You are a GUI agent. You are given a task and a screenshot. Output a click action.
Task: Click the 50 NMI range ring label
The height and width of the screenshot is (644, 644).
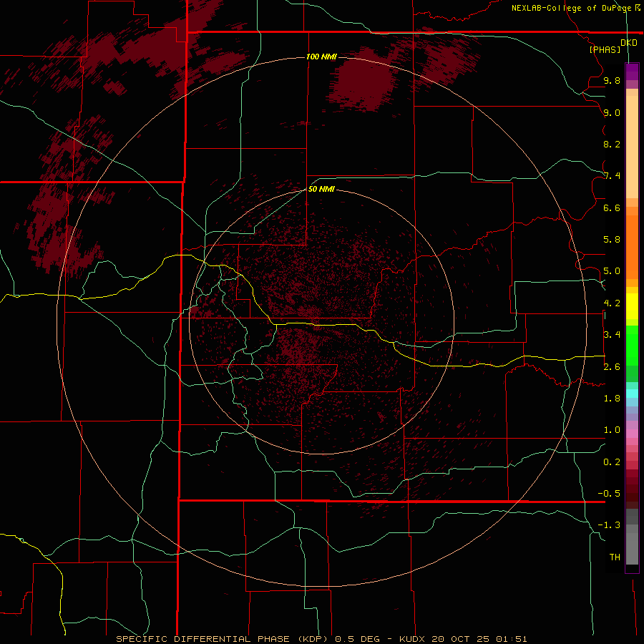click(x=321, y=189)
